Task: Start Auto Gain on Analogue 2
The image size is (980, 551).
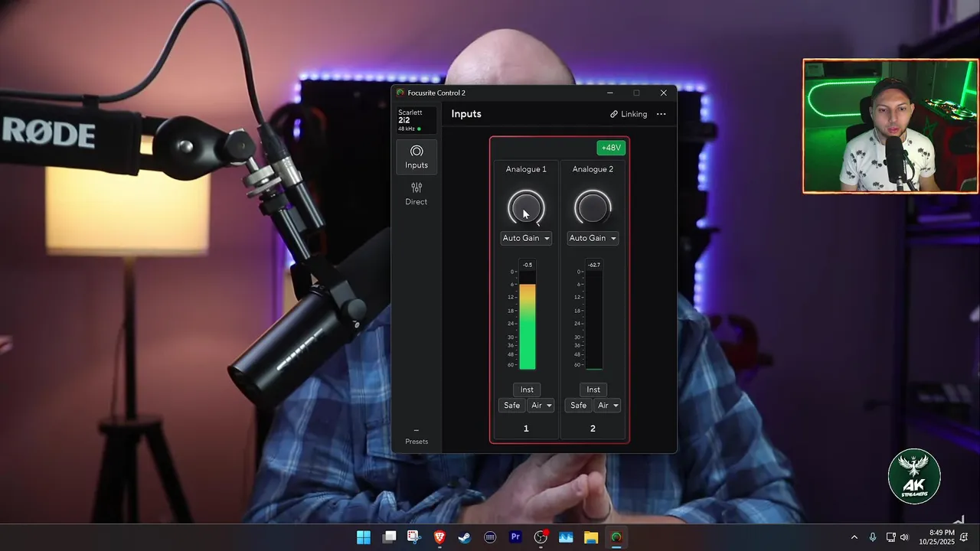Action: (587, 238)
